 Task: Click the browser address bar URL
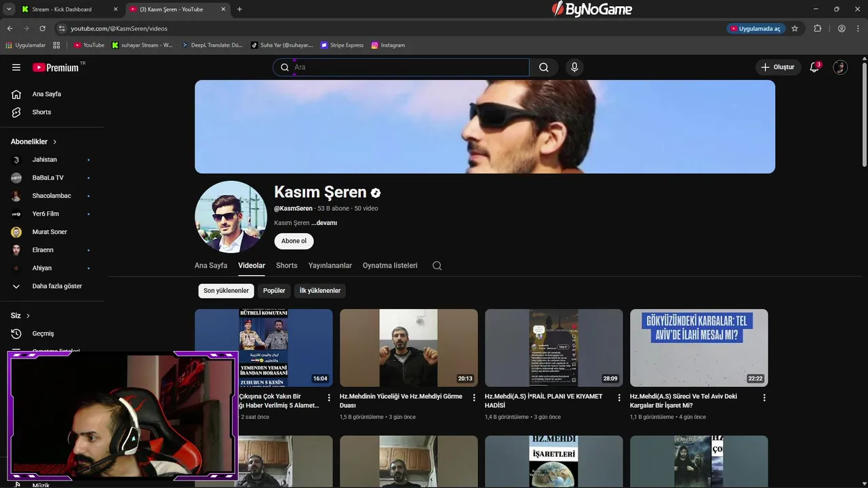119,28
